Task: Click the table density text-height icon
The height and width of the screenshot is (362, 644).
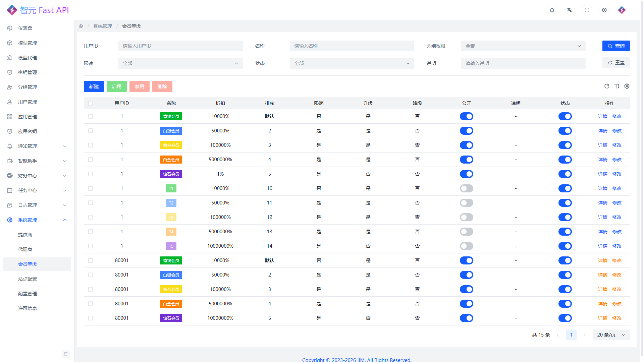Action: (x=616, y=86)
